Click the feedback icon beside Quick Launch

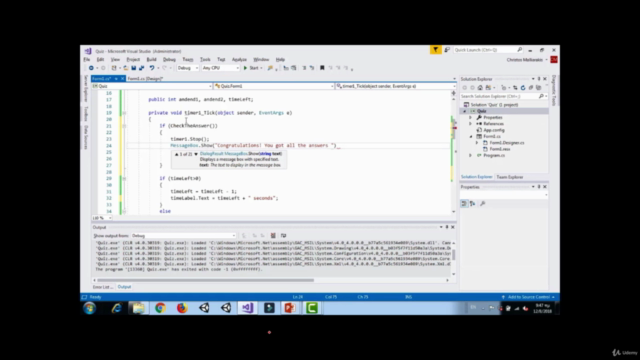447,50
